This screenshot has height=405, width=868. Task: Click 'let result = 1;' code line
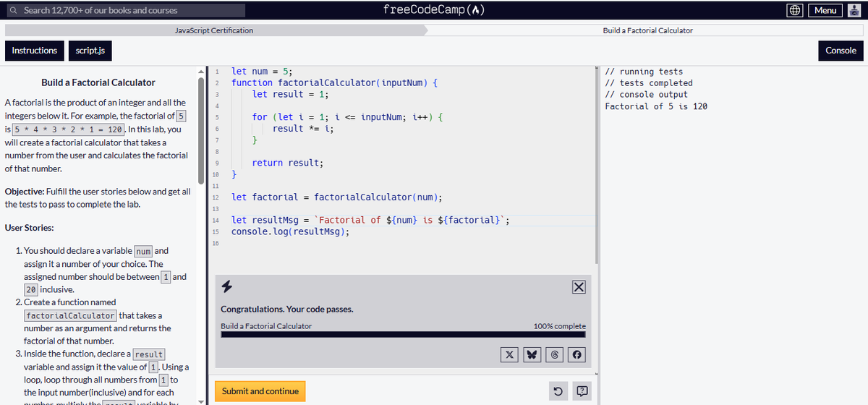click(x=291, y=94)
